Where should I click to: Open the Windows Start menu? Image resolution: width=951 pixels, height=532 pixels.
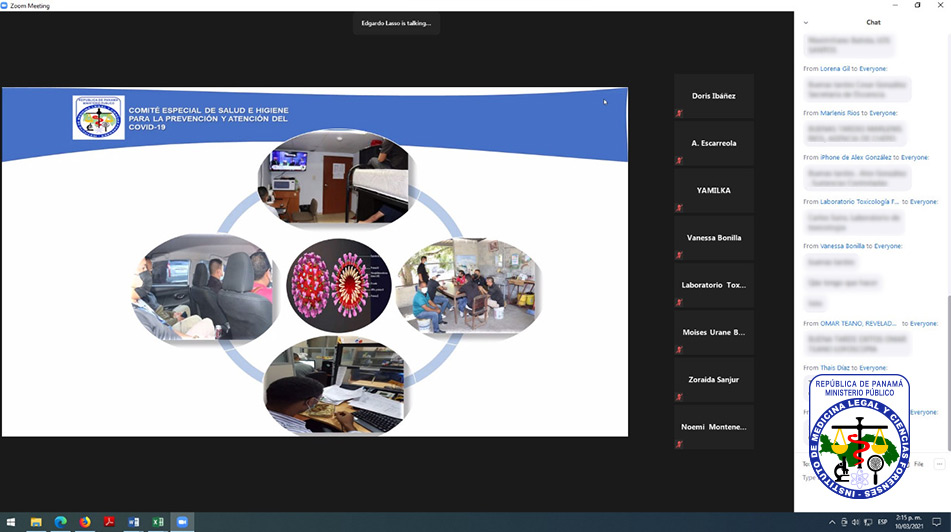(x=11, y=522)
